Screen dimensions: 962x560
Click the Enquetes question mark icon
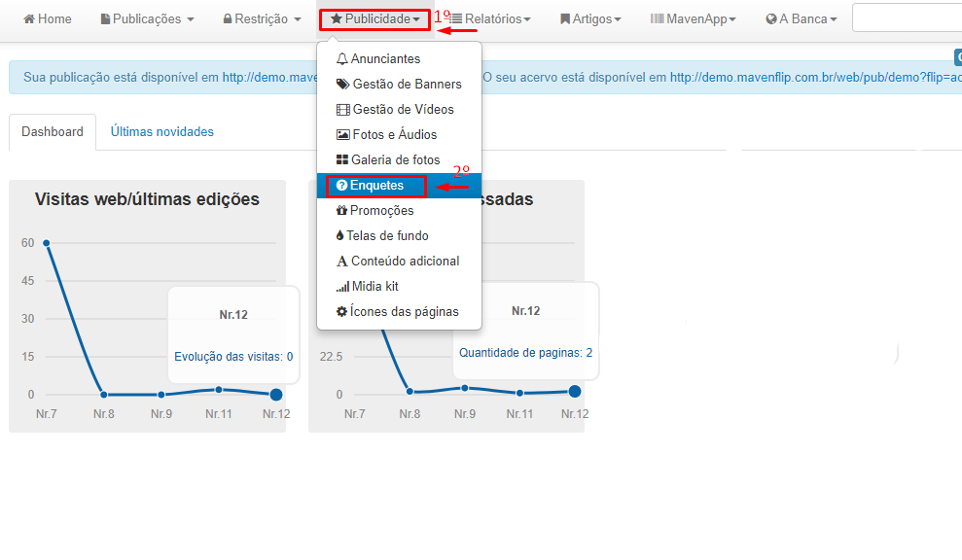(341, 186)
